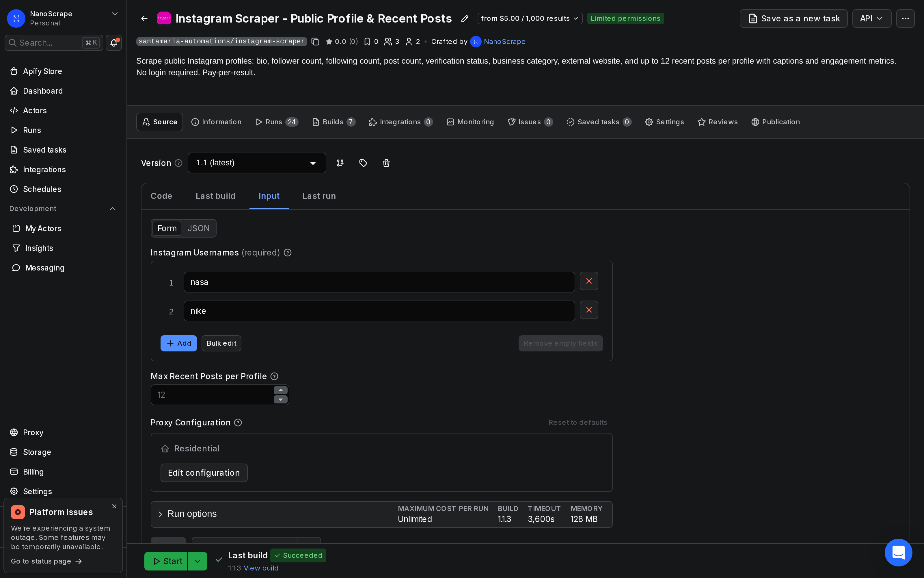Open the API dropdown
This screenshot has height=578, width=924.
click(x=872, y=18)
